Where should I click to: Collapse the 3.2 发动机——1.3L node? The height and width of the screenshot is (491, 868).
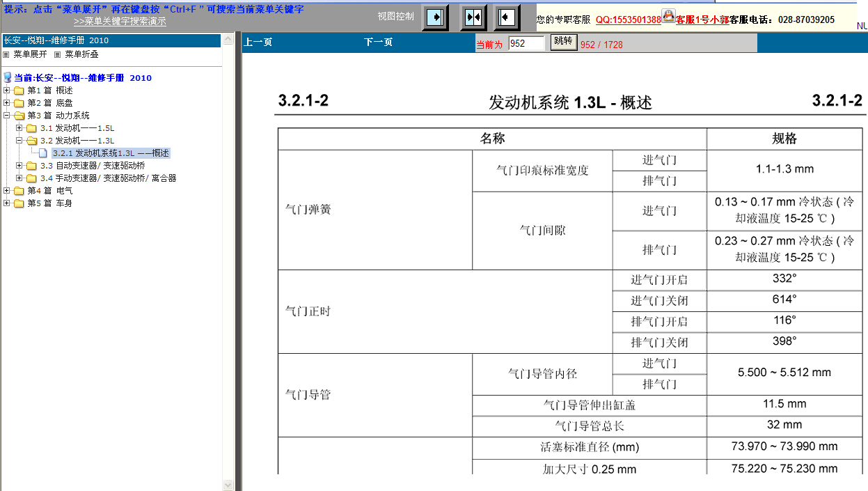tap(19, 141)
